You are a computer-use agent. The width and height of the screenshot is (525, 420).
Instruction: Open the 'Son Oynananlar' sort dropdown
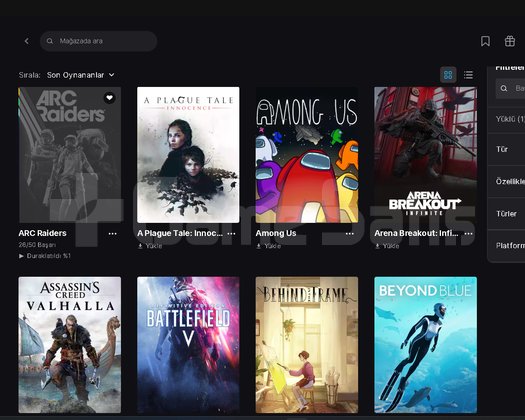point(81,75)
